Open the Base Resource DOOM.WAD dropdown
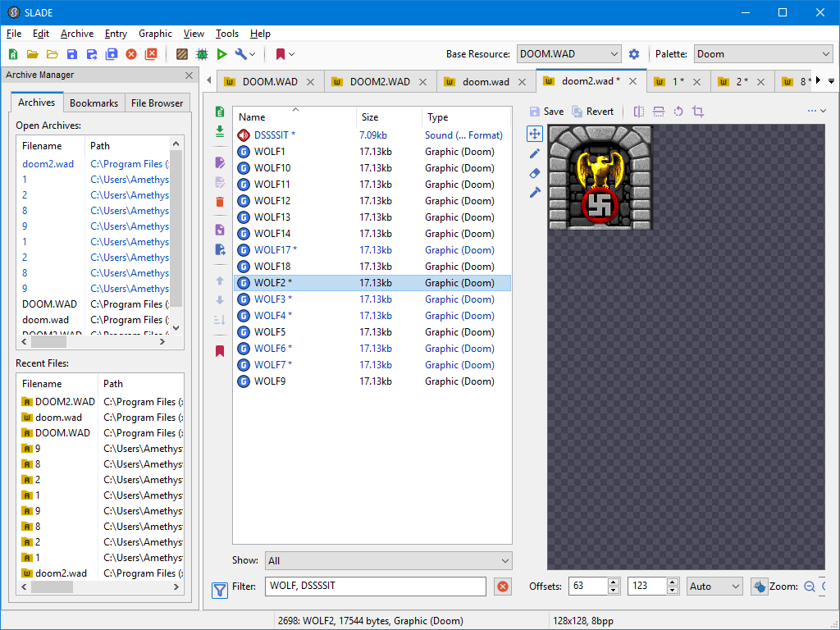 pyautogui.click(x=569, y=54)
